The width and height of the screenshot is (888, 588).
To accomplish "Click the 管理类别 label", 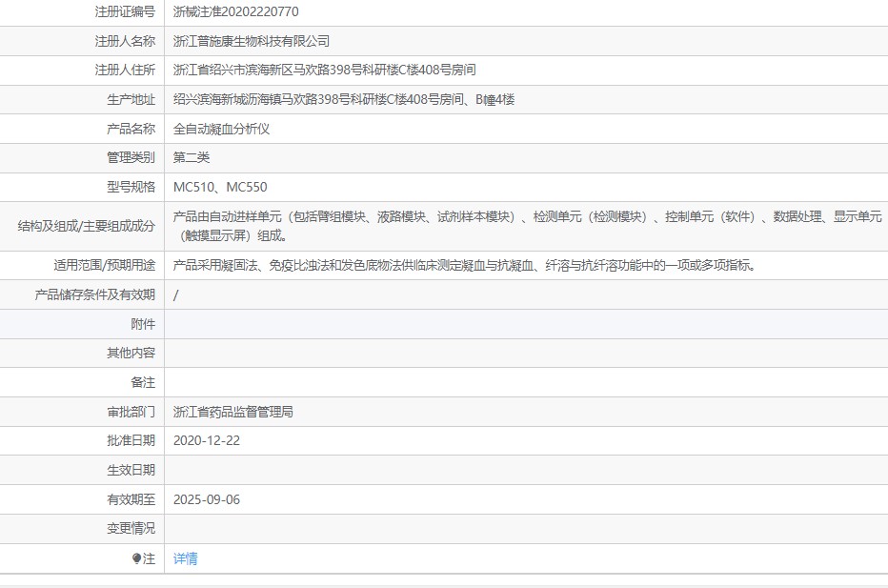I will click(x=131, y=157).
